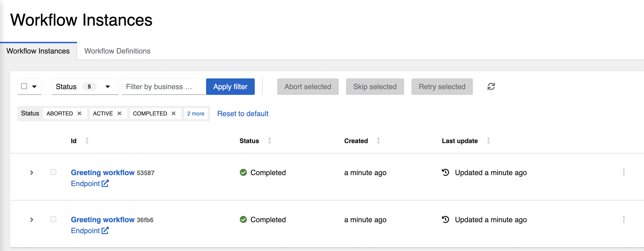The width and height of the screenshot is (644, 251).
Task: Click the Apply filter button
Action: [x=230, y=86]
